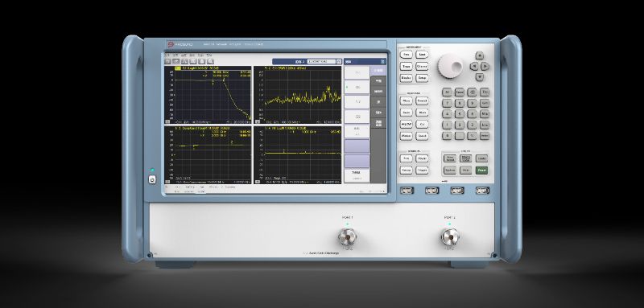
Task: Click the left arrow navigation key
Action: (474, 66)
